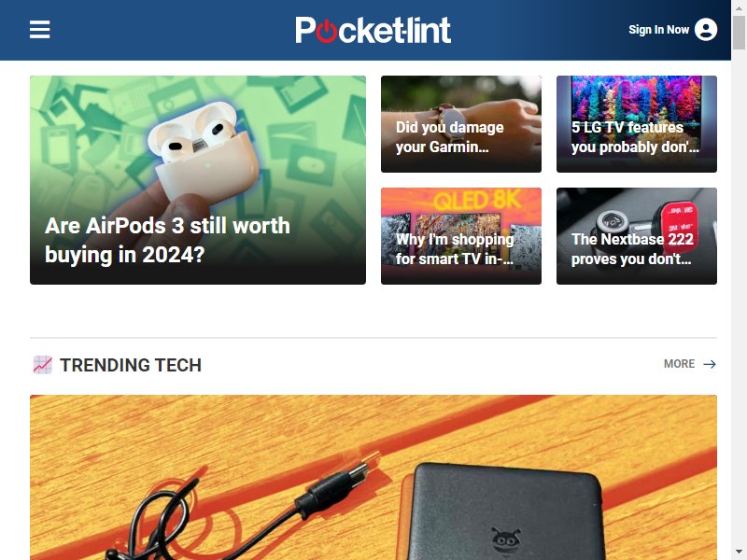Screen dimensions: 747x560
Task: Click the Pocket-lint logo
Action: pyautogui.click(x=373, y=30)
